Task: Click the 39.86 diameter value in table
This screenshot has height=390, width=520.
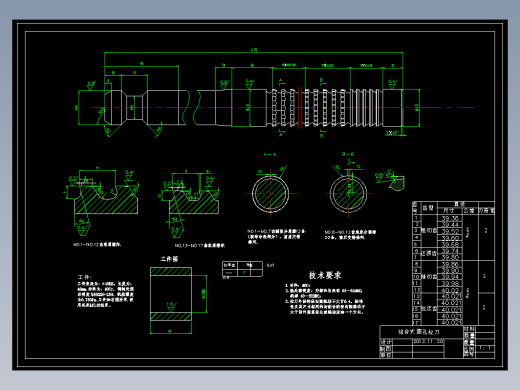Action: 450,264
